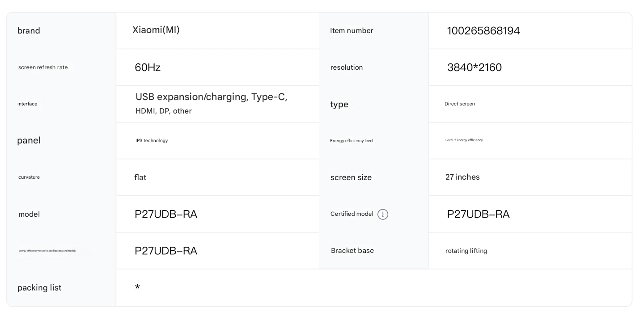Image resolution: width=644 pixels, height=324 pixels.
Task: Click the screen refresh rate label
Action: [x=43, y=67]
